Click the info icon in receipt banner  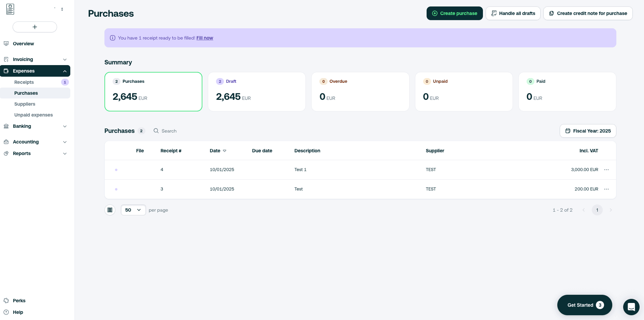click(113, 38)
